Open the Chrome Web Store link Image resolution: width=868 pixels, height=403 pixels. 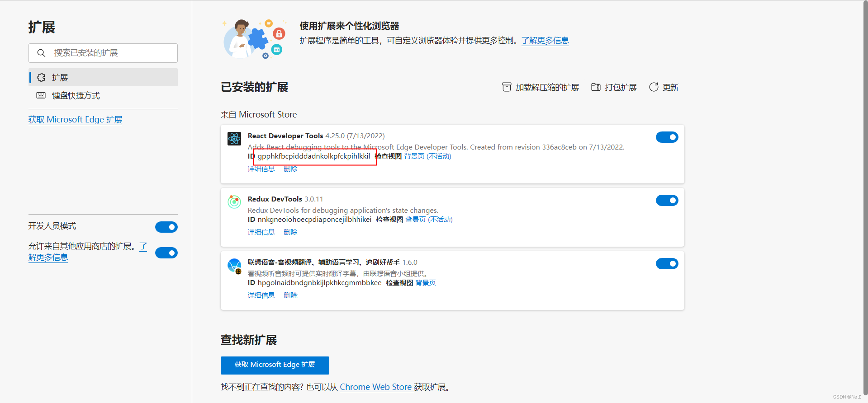(x=376, y=387)
